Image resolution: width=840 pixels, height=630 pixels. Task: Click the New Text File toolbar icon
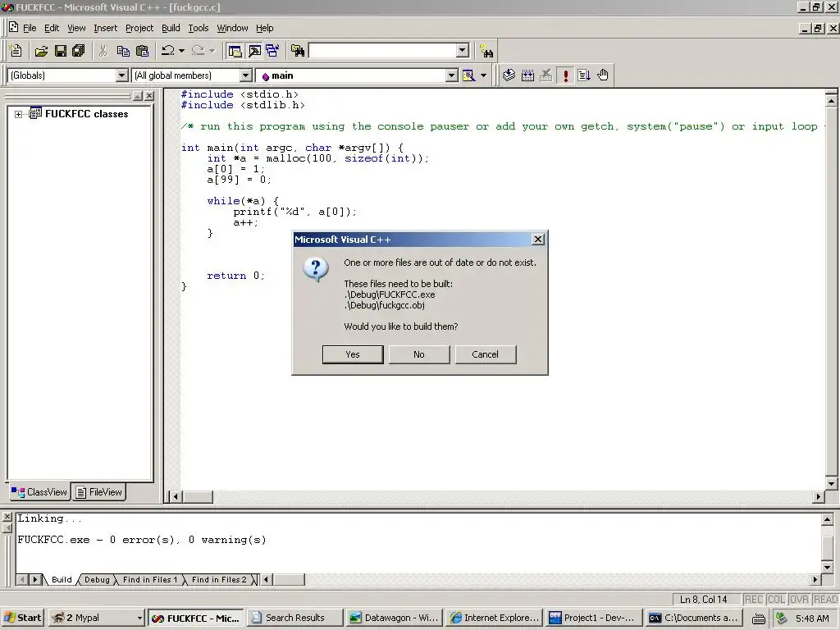(16, 51)
